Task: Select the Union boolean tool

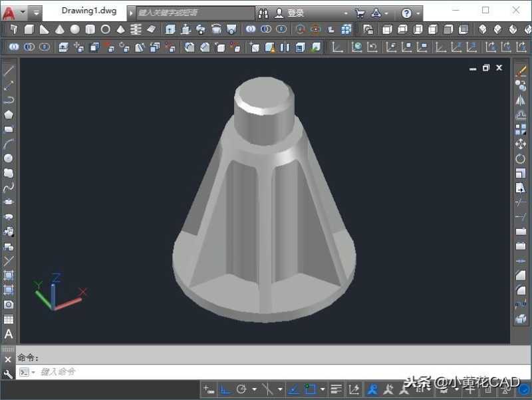Action: (x=251, y=29)
